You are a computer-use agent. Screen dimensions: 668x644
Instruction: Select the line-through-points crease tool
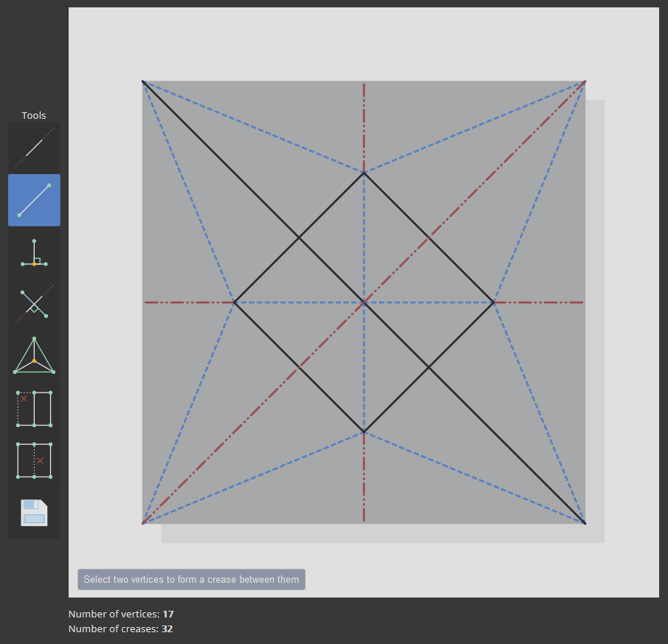click(x=34, y=148)
